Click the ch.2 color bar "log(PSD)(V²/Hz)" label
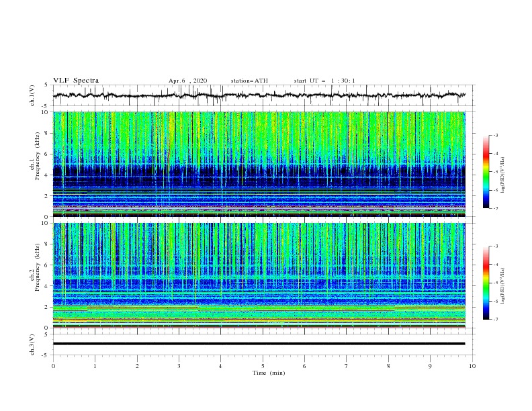This screenshot has width=532, height=411. coord(503,286)
